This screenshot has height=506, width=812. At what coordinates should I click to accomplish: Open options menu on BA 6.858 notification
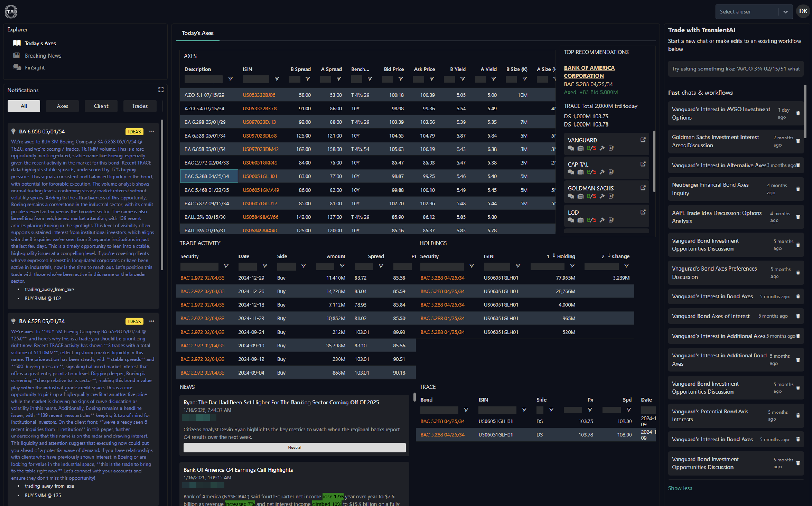point(152,131)
